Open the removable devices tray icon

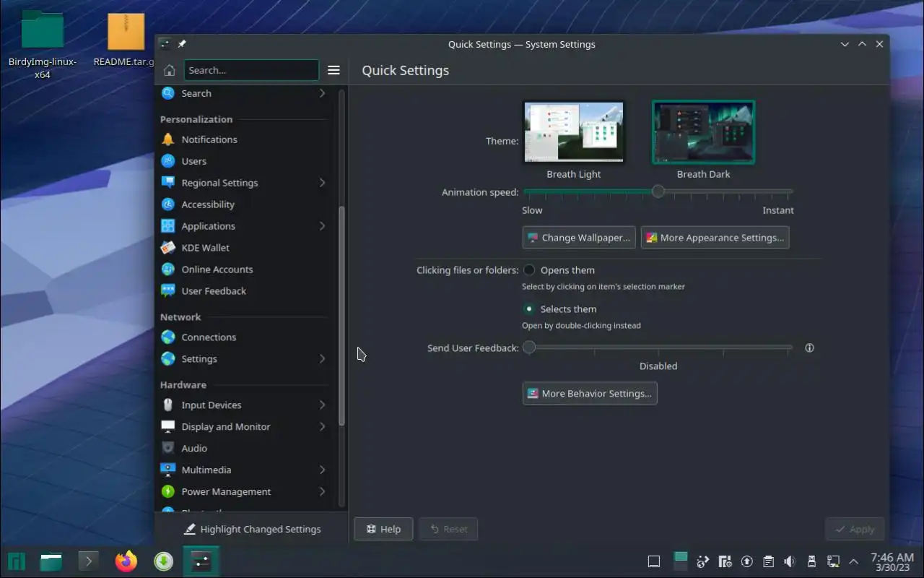[811, 561]
